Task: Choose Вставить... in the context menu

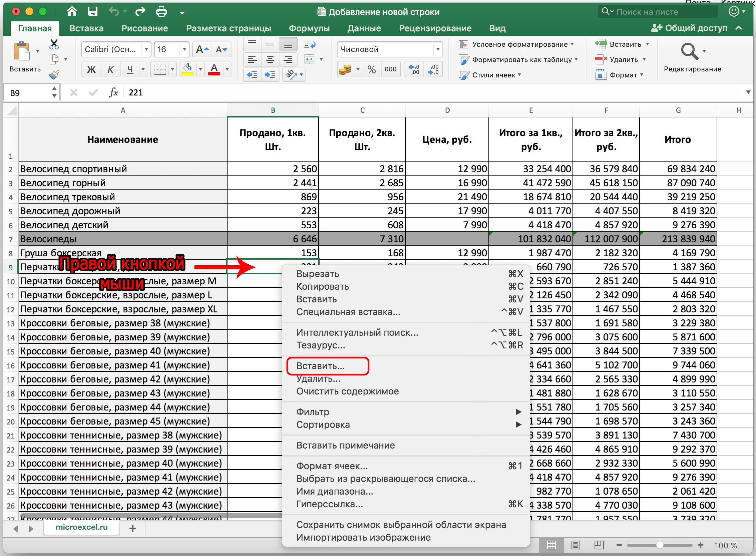Action: click(321, 366)
